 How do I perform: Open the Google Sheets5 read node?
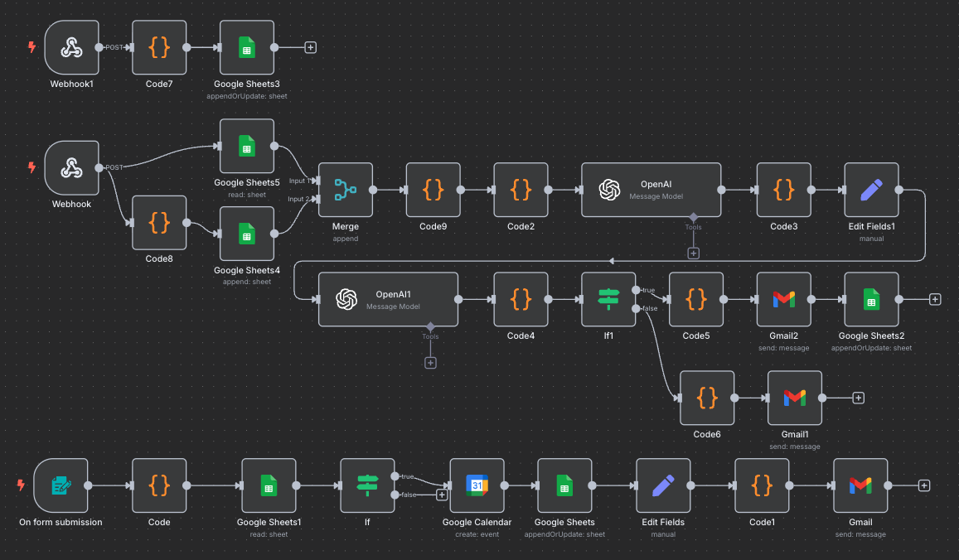pos(247,146)
